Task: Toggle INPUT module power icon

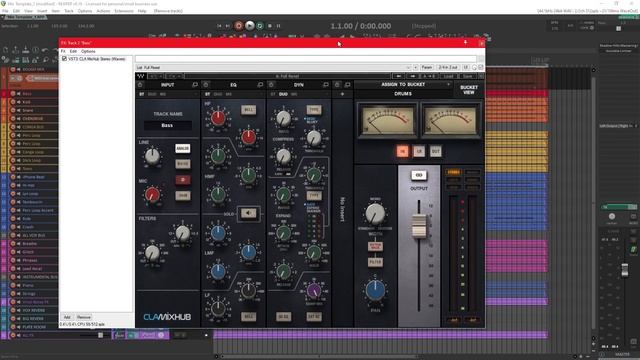Action: [x=140, y=85]
